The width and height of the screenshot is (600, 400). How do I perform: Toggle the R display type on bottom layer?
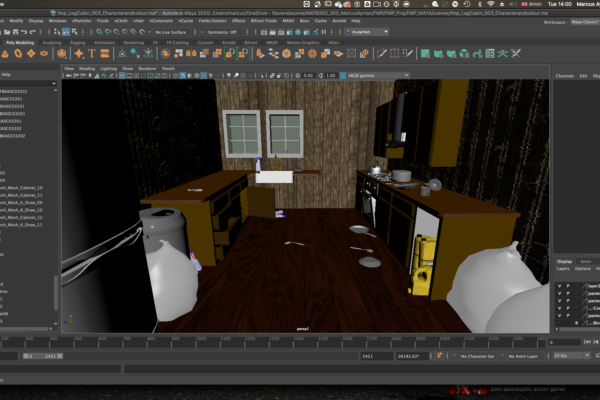coord(577,323)
